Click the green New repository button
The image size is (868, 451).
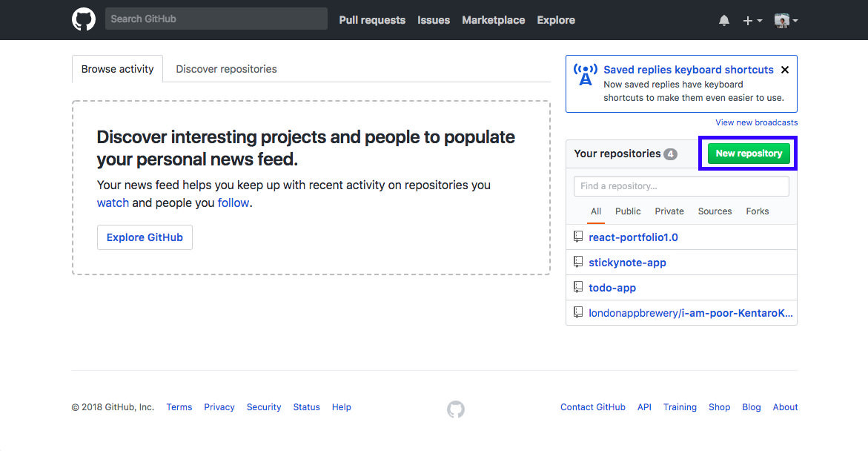[x=749, y=154]
